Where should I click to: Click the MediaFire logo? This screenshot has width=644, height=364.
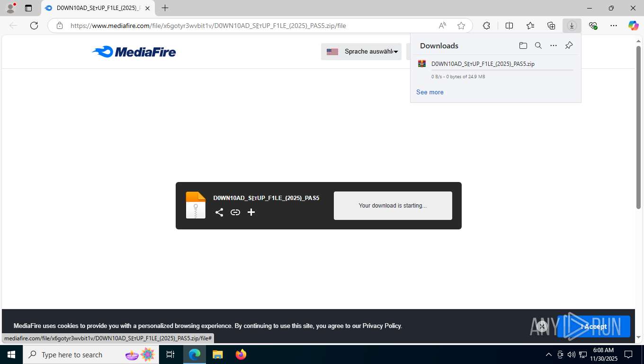(134, 52)
